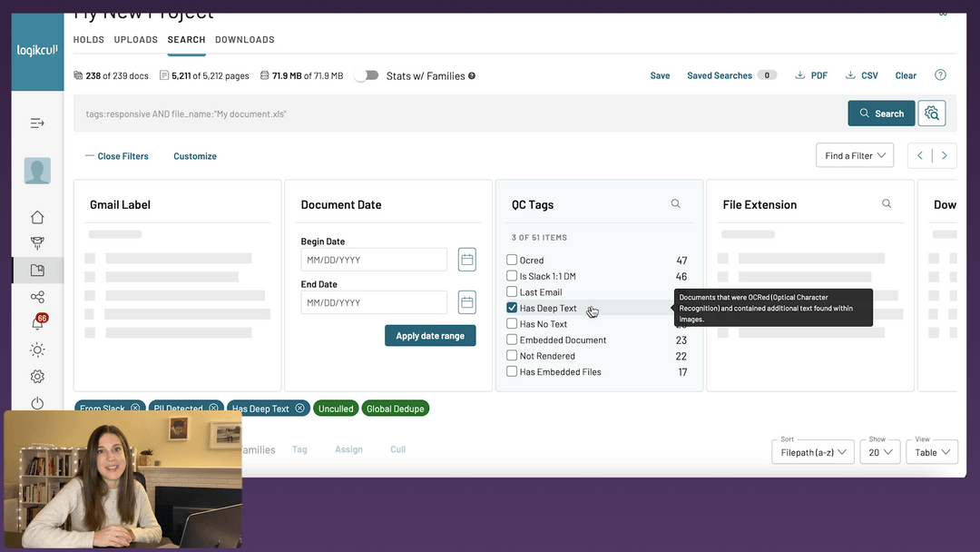Switch to the UPLOADS tab

click(135, 39)
